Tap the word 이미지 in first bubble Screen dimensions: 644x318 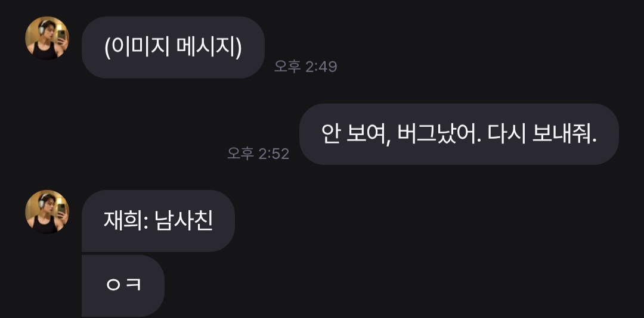tap(140, 48)
